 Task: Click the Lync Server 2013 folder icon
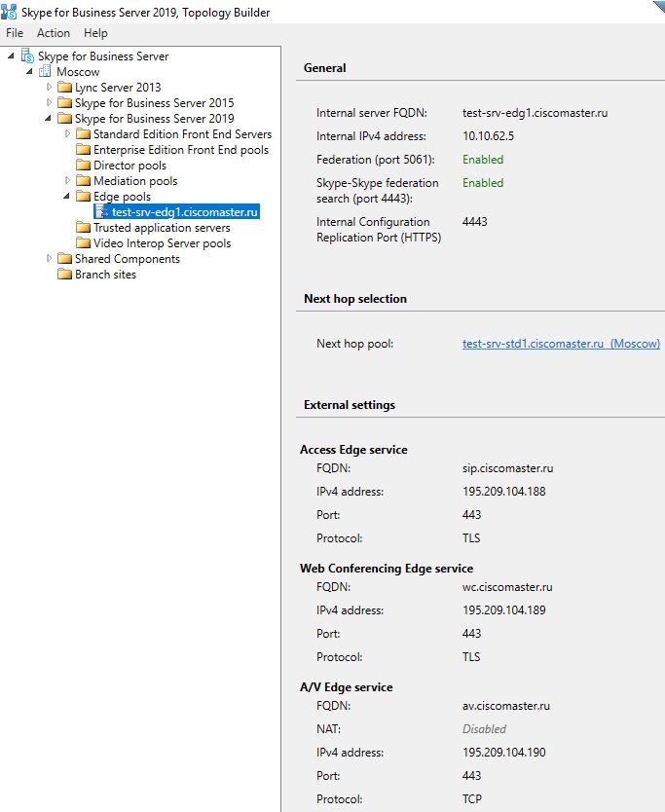[64, 87]
